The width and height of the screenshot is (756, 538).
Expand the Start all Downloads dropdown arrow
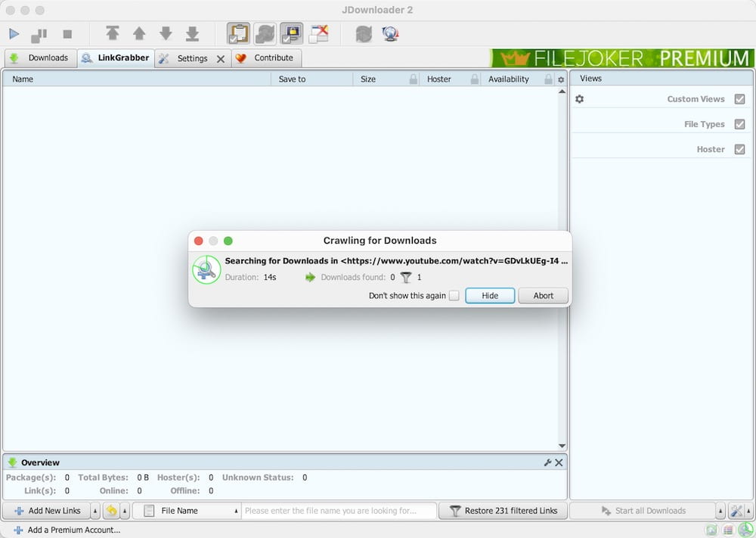[720, 511]
